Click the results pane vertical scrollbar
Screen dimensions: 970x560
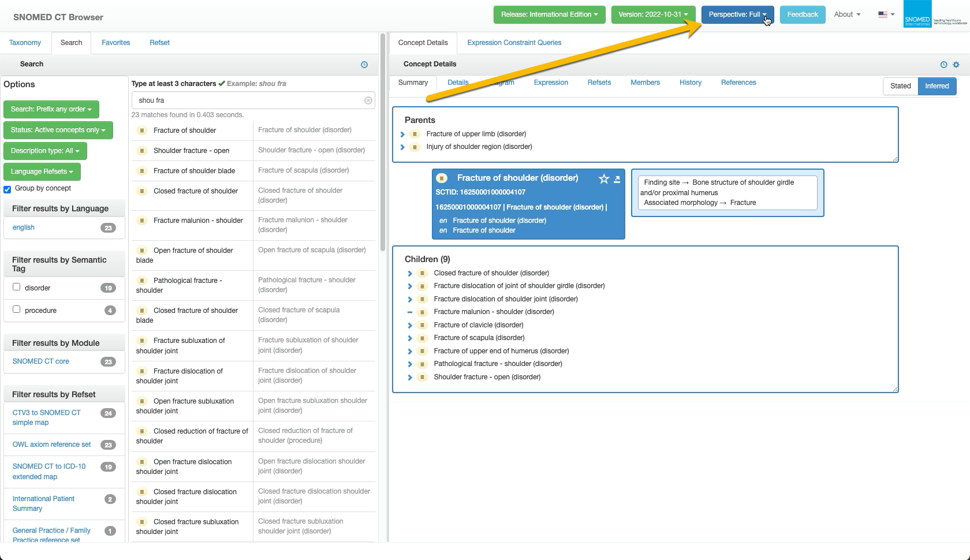(382, 143)
